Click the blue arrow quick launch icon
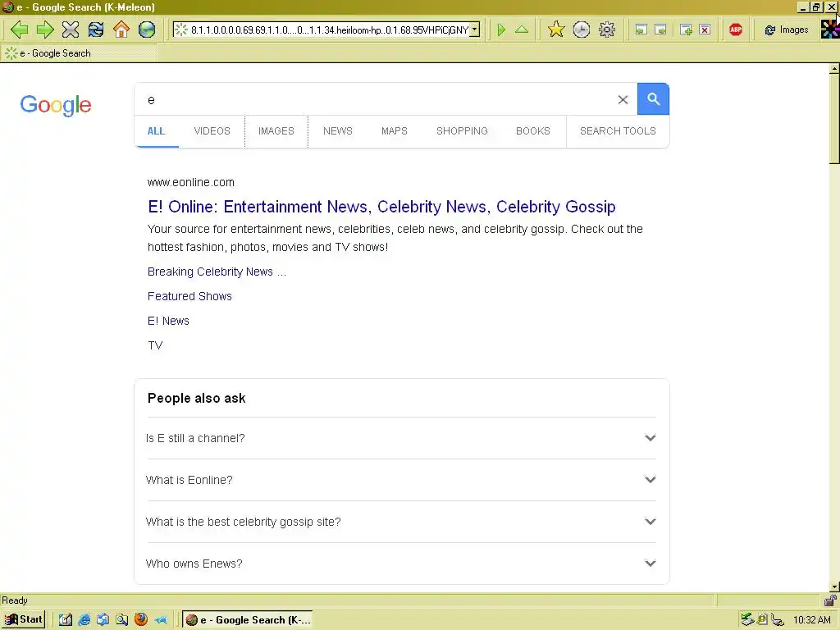Image resolution: width=840 pixels, height=630 pixels. [160, 620]
